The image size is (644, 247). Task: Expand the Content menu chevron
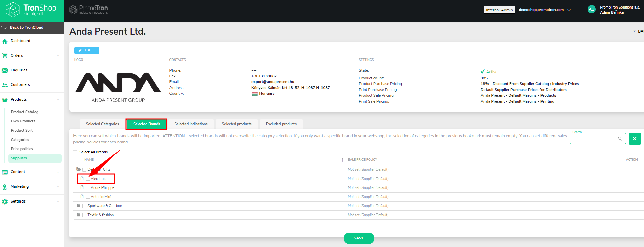[x=58, y=172]
